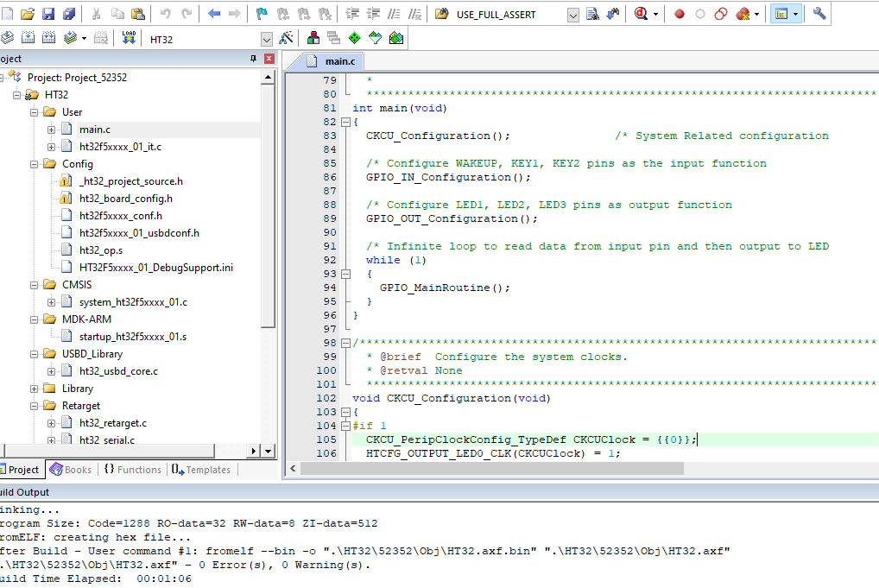Toggle the Project window view button
The width and height of the screenshot is (879, 588).
[x=781, y=14]
